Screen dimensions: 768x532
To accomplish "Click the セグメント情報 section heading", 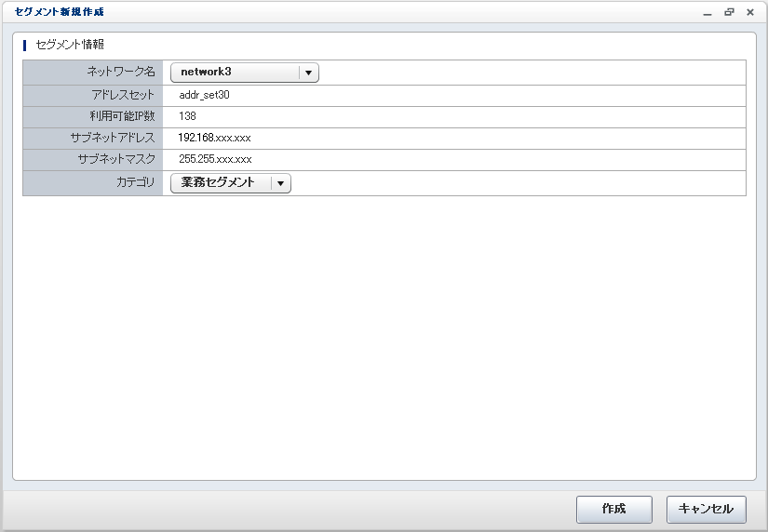I will [70, 45].
